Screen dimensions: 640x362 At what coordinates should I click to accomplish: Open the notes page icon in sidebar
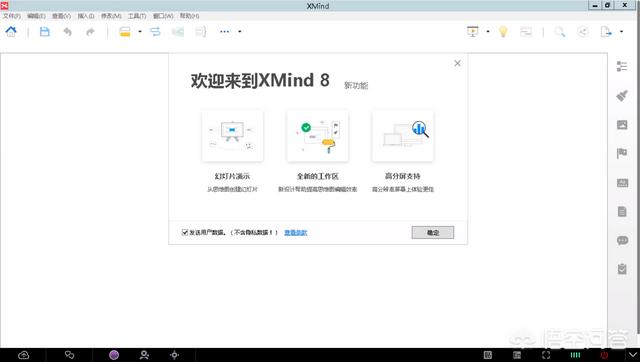[x=622, y=211]
